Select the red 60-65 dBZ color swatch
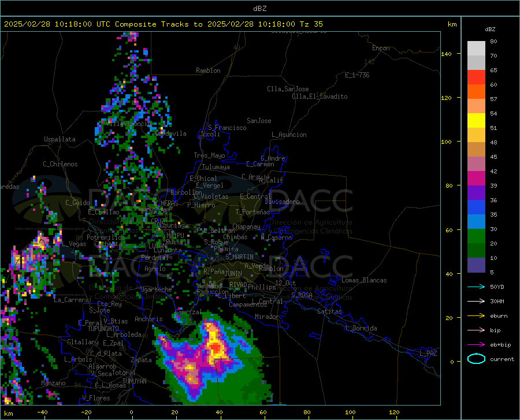Image resolution: width=520 pixels, height=420 pixels. click(x=476, y=77)
